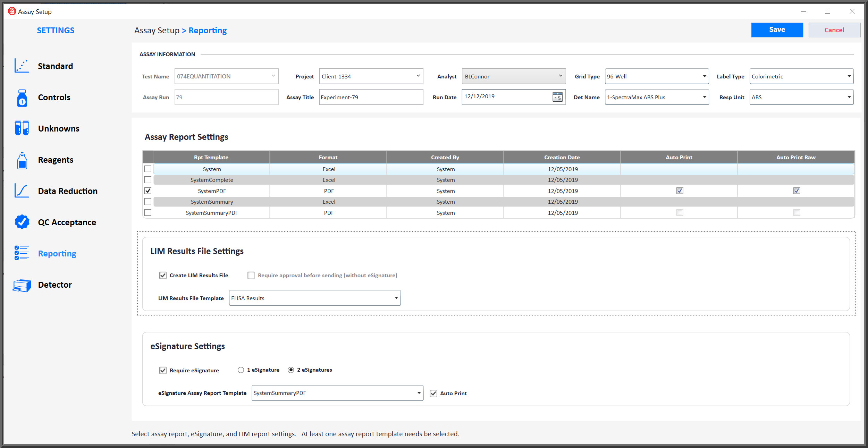
Task: Minimize the Assay Setup window
Action: (x=803, y=11)
